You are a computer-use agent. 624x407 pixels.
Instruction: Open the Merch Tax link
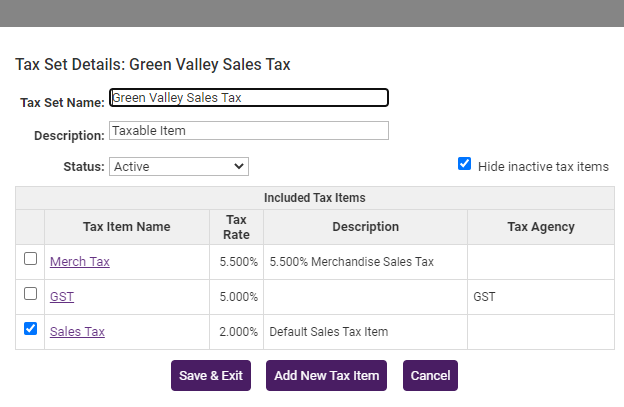point(80,262)
